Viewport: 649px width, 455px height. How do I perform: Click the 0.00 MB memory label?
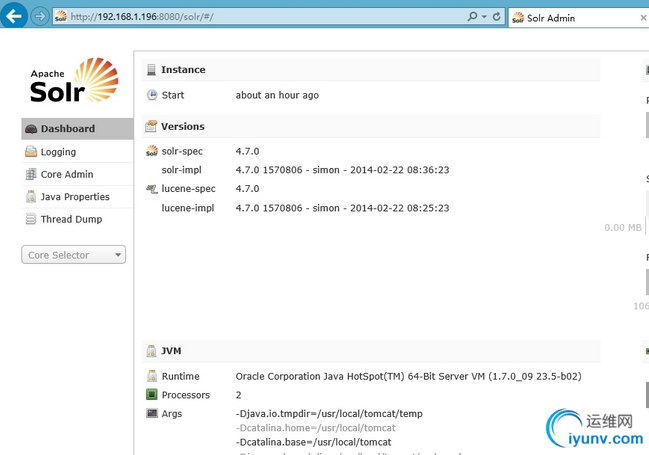point(623,227)
